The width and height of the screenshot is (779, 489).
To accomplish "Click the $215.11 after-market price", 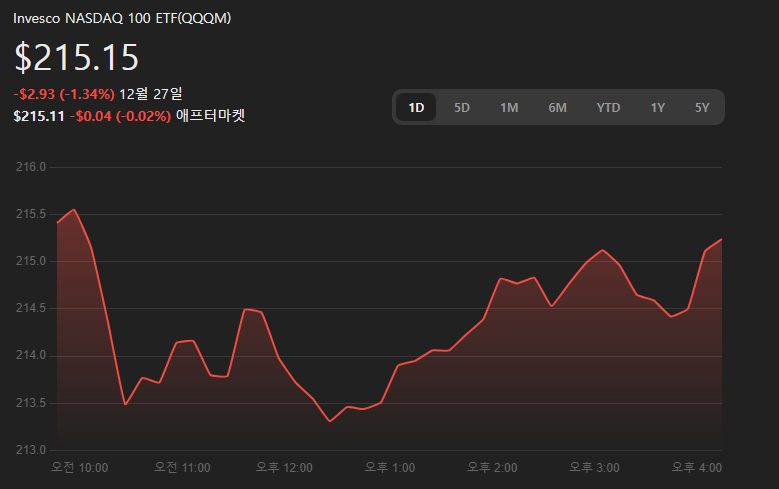I will click(39, 116).
